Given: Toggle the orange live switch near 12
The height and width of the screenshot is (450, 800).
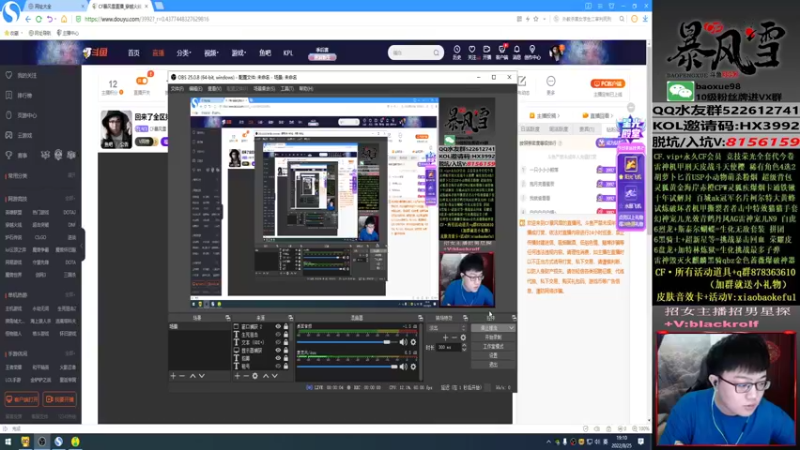Looking at the screenshot, I should 142,81.
